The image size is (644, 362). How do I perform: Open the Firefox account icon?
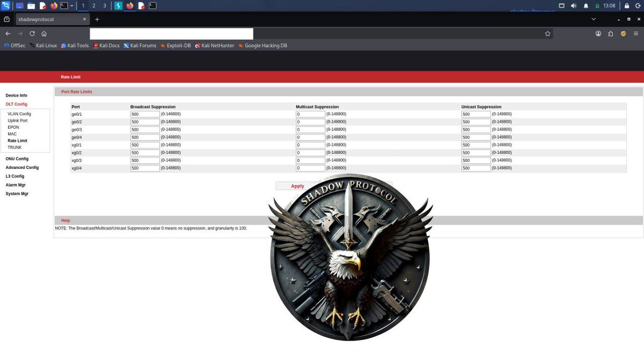(598, 33)
